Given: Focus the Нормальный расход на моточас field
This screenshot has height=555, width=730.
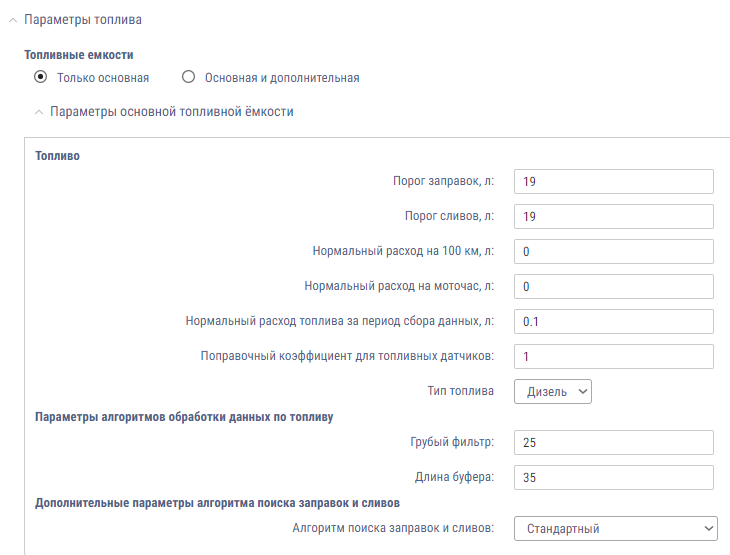Looking at the screenshot, I should 613,286.
